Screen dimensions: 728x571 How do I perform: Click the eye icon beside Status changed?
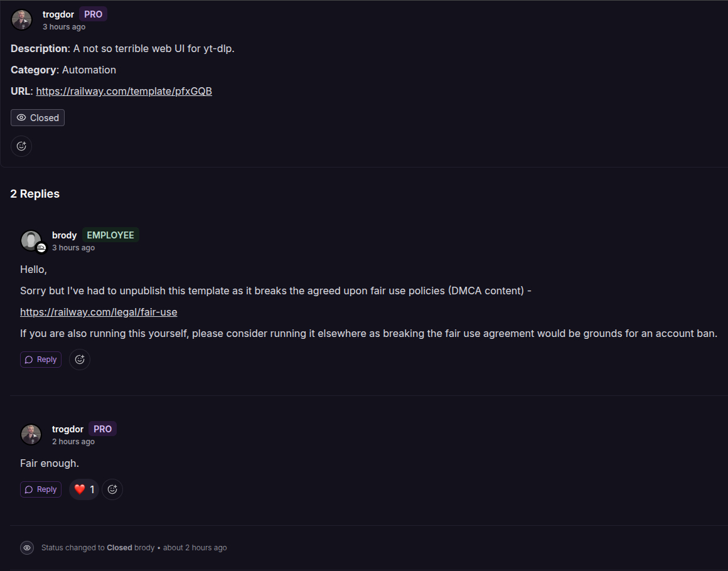[x=27, y=548]
